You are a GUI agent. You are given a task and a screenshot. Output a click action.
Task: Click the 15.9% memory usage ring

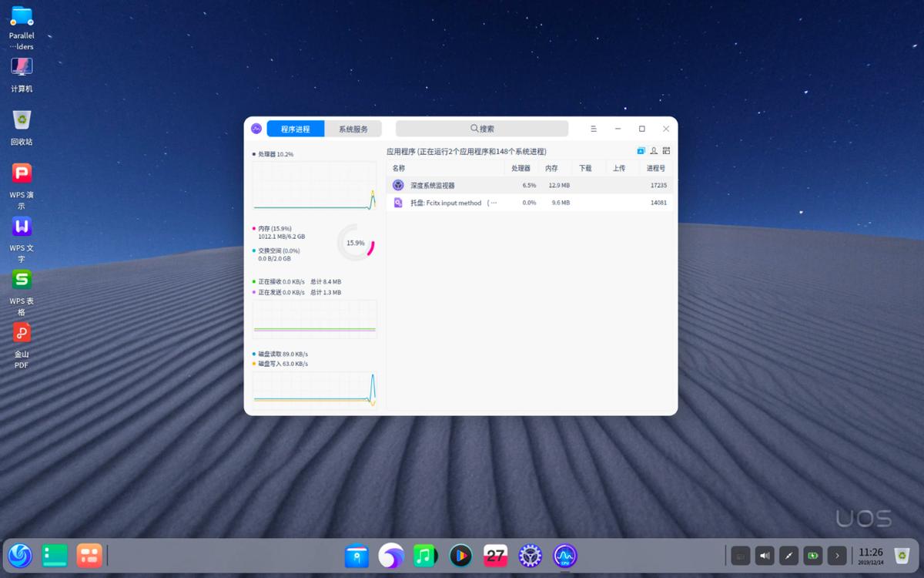355,243
